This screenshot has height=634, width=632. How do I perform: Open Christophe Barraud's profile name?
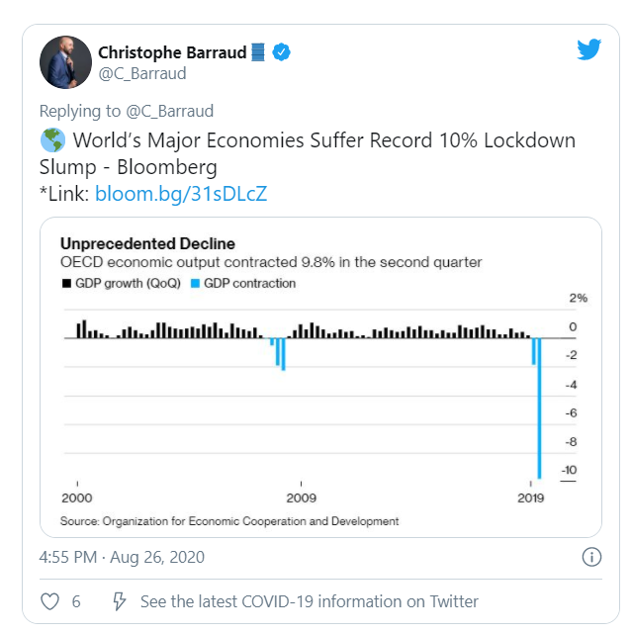[x=171, y=52]
